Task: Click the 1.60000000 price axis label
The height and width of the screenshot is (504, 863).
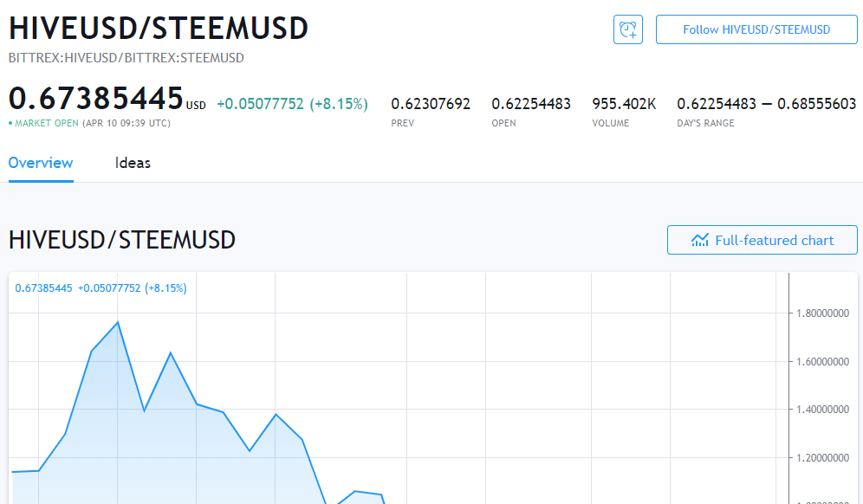Action: 823,361
